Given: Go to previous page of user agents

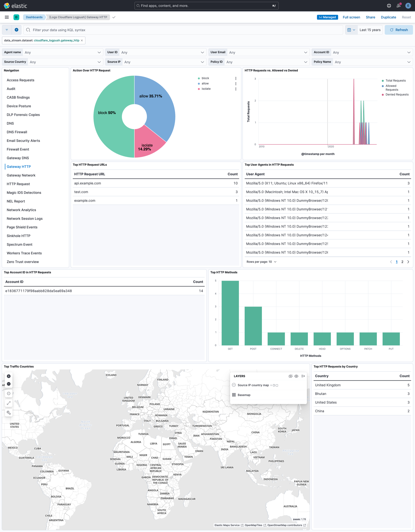Looking at the screenshot, I should click(x=391, y=262).
